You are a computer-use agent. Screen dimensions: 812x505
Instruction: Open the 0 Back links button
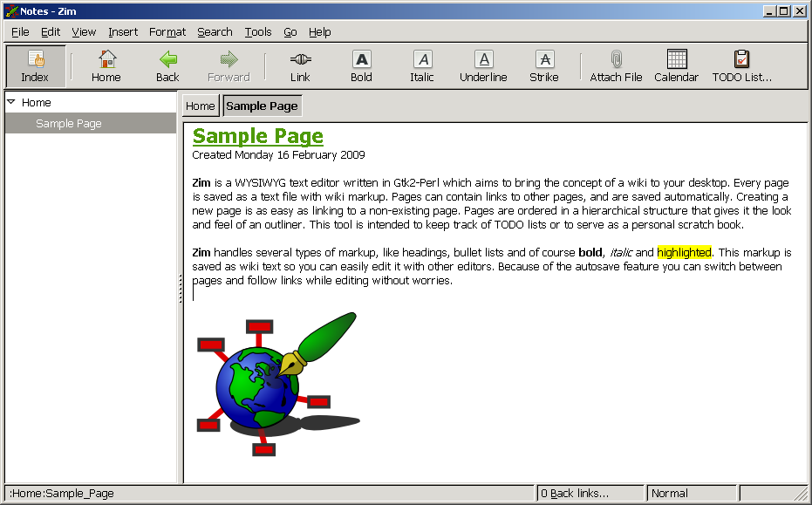(x=590, y=493)
